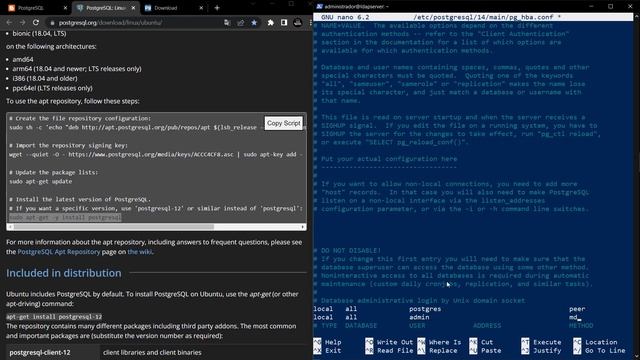The height and width of the screenshot is (360, 640).
Task: Open the browser profile avatar
Action: tap(298, 23)
